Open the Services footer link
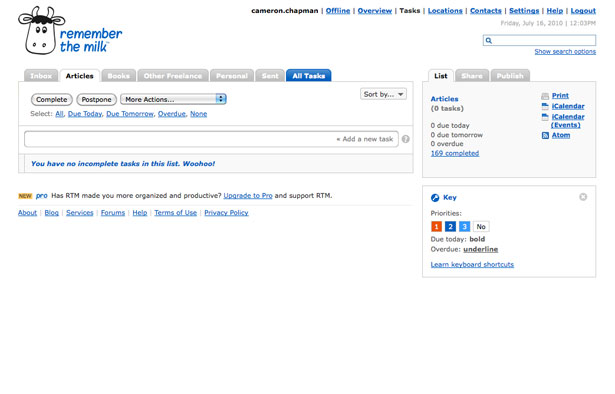The width and height of the screenshot is (615, 394). [x=80, y=213]
